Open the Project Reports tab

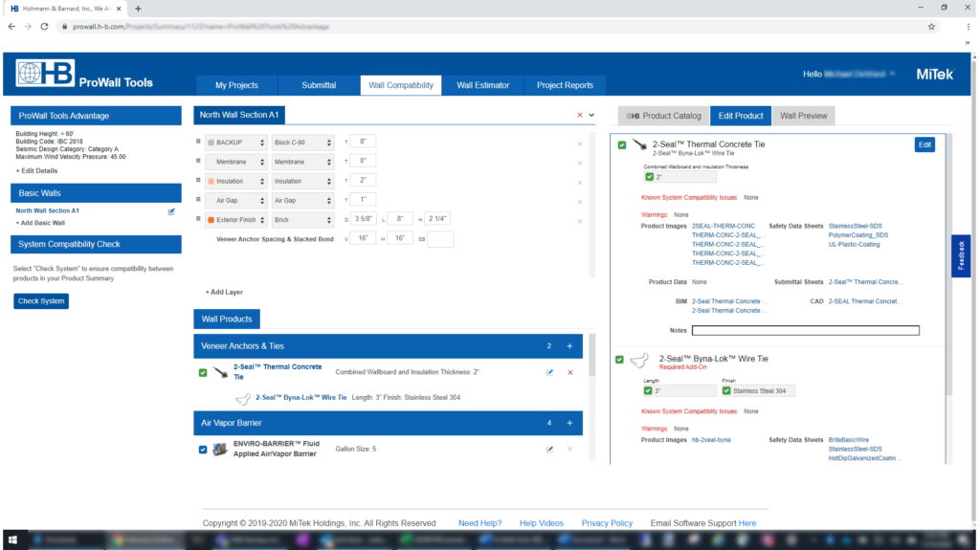[565, 85]
